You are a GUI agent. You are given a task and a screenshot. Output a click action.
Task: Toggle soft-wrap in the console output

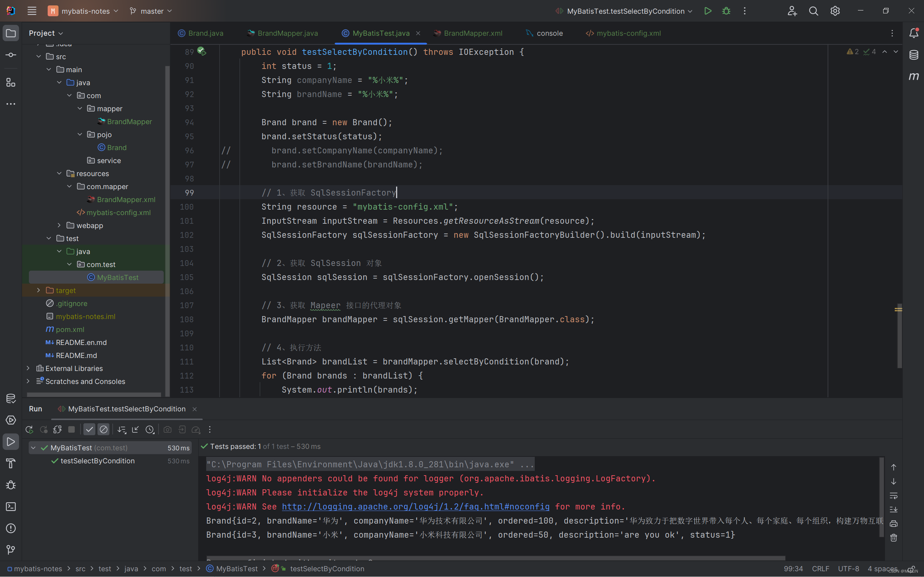tap(893, 496)
